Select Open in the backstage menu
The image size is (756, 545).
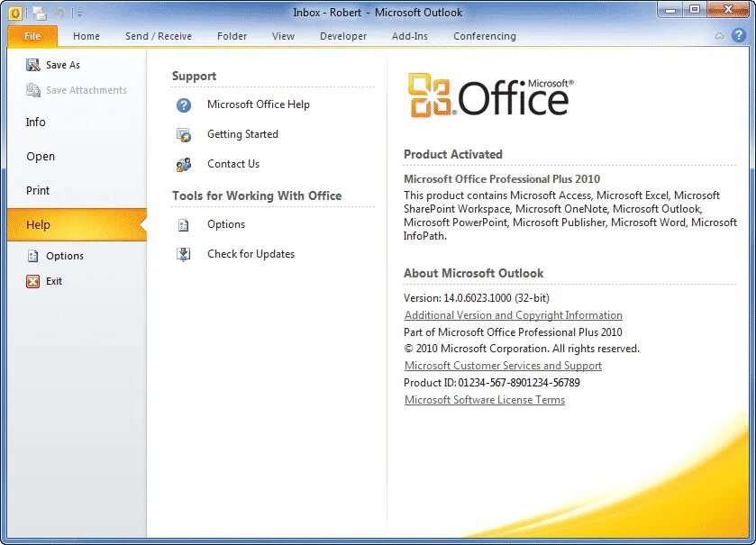click(41, 157)
